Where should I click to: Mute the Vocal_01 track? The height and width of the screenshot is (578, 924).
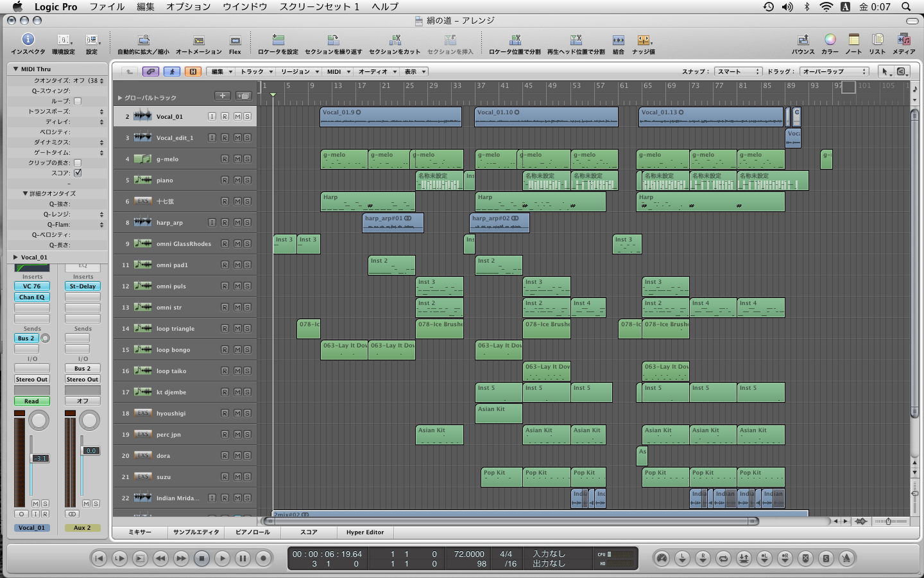[x=237, y=116]
